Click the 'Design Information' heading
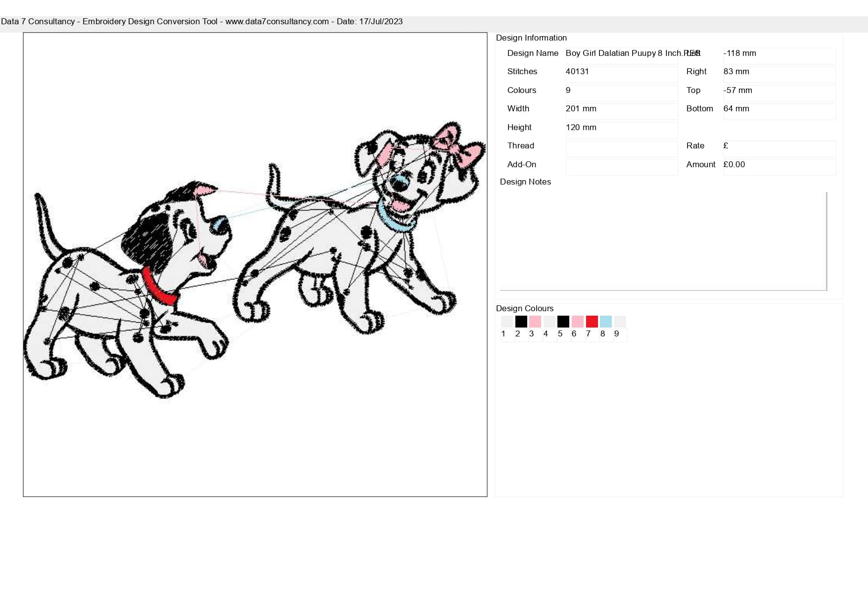The width and height of the screenshot is (868, 614). click(x=531, y=38)
